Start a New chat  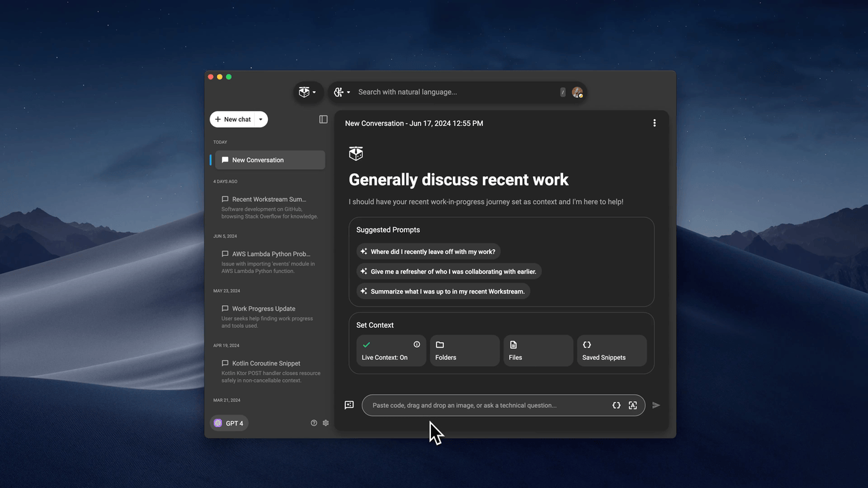pos(233,119)
